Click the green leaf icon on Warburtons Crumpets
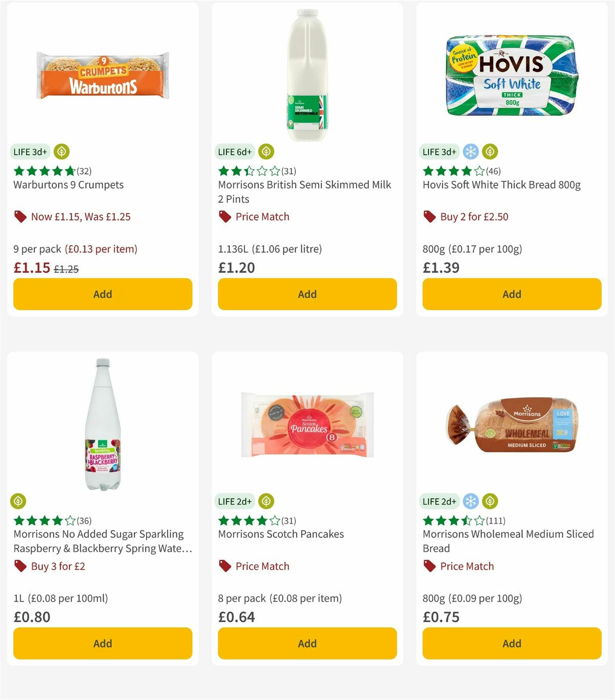 (x=61, y=152)
